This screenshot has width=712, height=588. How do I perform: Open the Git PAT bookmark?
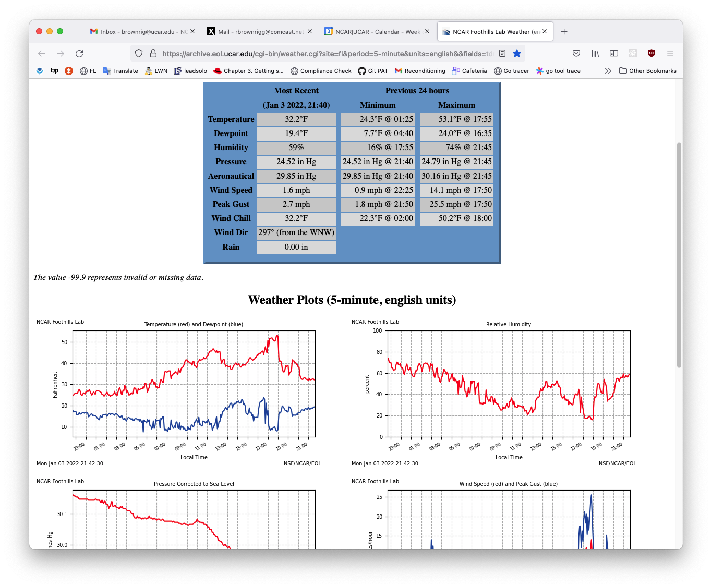(372, 71)
